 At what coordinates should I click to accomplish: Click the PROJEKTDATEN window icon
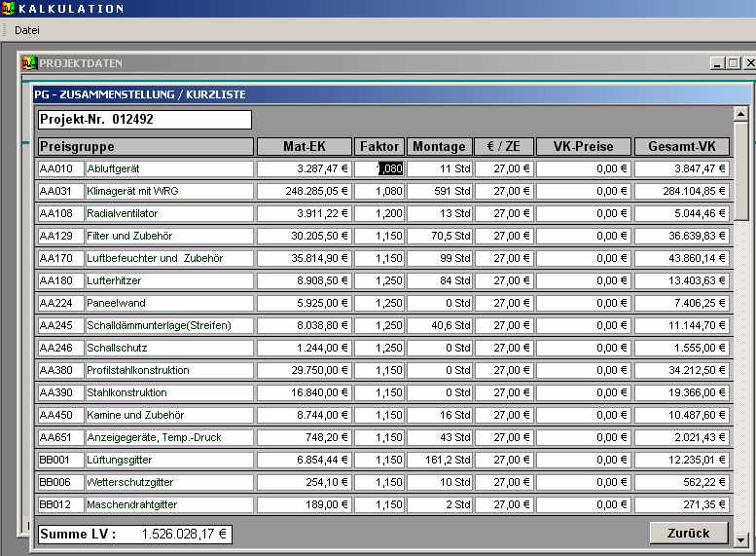click(x=29, y=63)
